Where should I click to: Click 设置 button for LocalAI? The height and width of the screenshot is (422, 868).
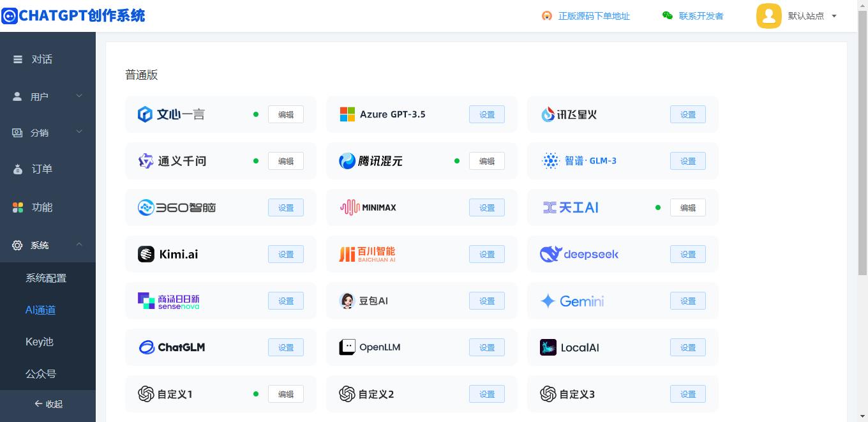pyautogui.click(x=688, y=348)
